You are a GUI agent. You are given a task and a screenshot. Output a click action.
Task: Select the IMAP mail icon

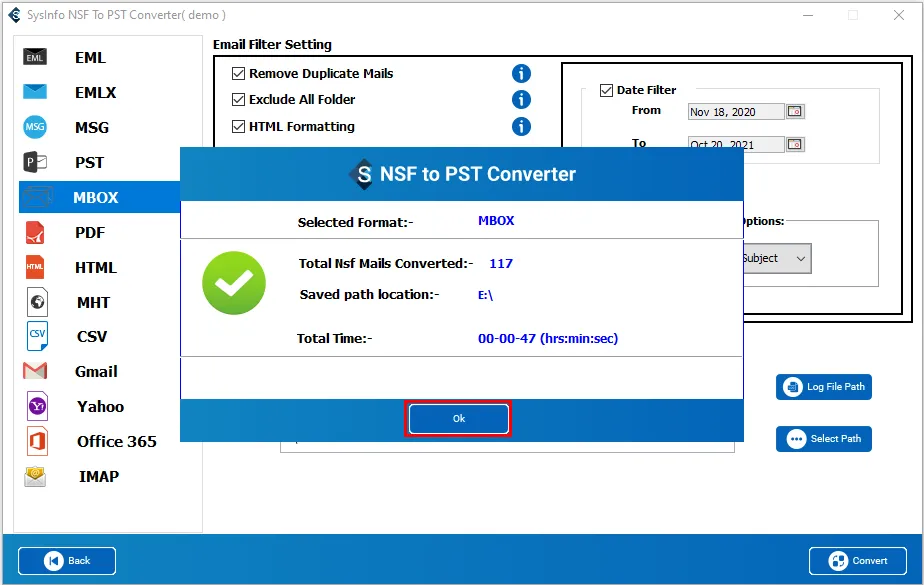click(35, 476)
